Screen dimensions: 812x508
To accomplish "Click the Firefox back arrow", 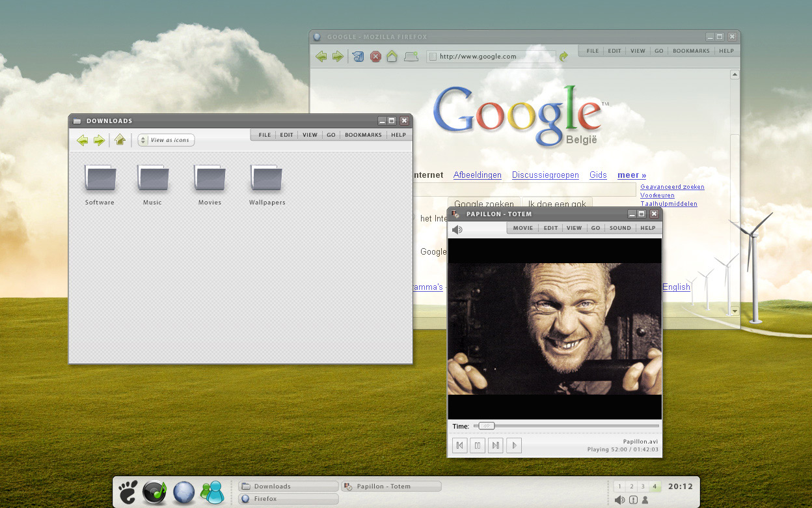I will [x=321, y=57].
